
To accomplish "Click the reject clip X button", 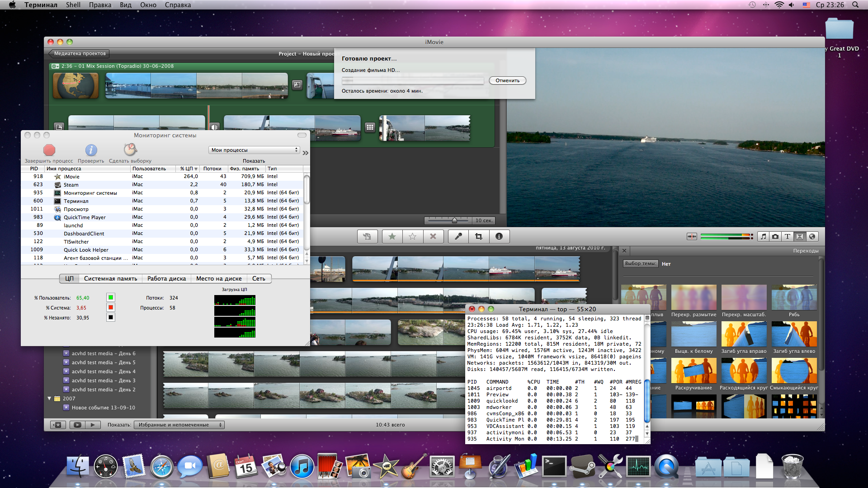I will (433, 236).
